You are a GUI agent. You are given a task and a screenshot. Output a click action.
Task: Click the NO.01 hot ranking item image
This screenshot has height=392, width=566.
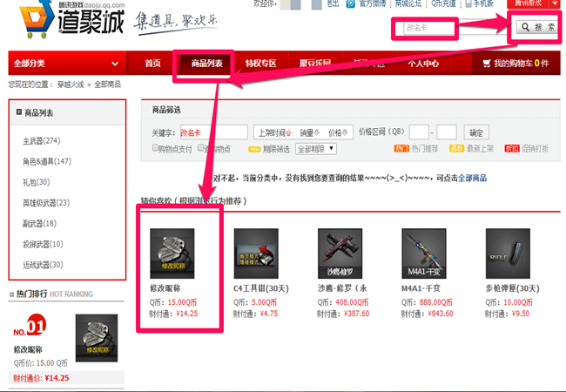97,338
